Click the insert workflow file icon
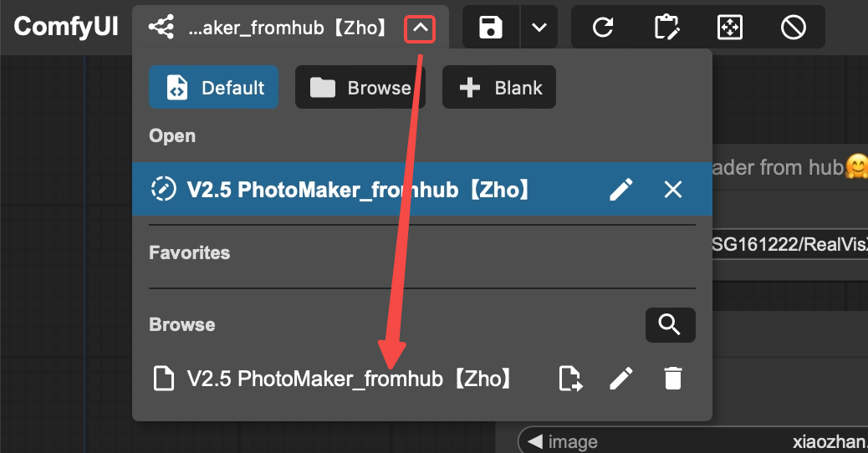This screenshot has height=453, width=868. [569, 379]
